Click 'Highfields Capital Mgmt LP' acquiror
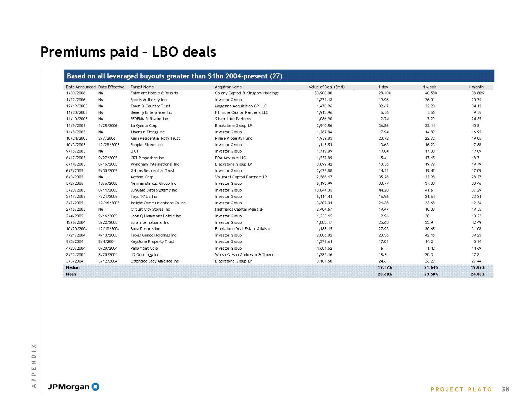The image size is (532, 411). (239, 209)
